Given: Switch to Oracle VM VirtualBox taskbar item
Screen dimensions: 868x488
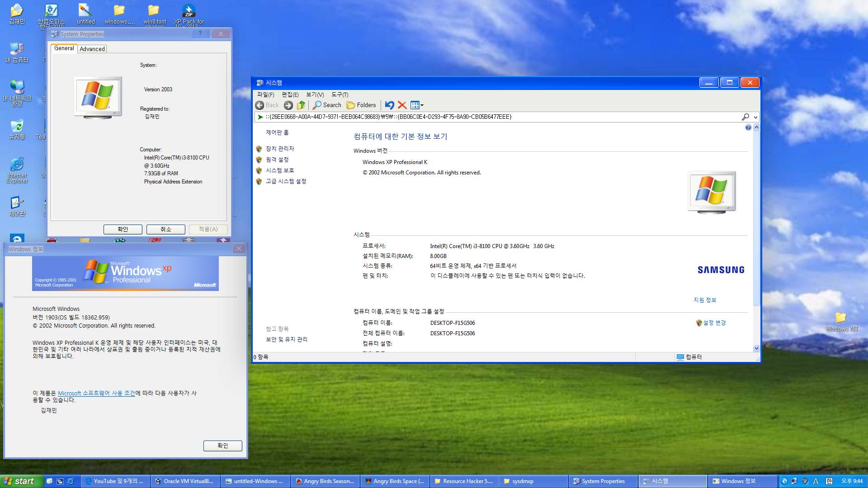Looking at the screenshot, I should click(x=184, y=481).
